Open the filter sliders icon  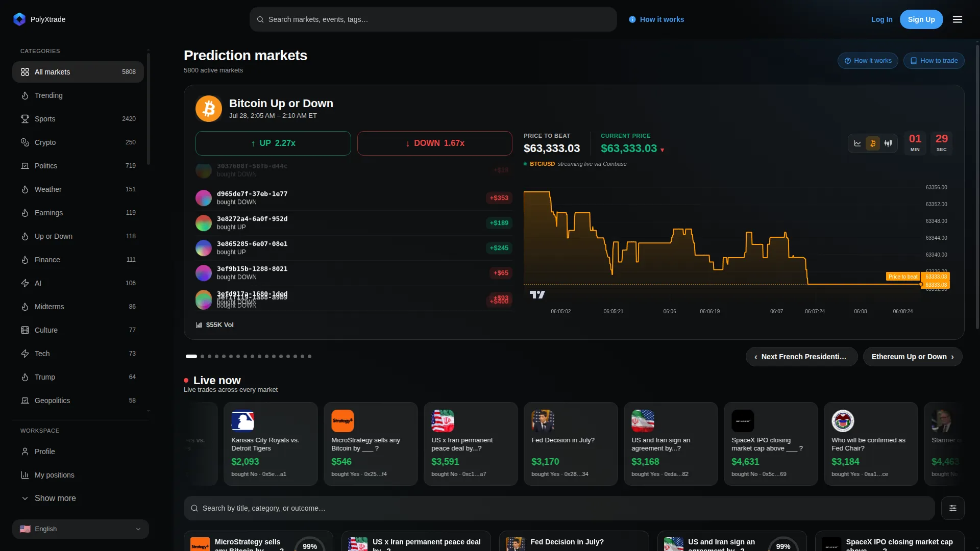953,508
